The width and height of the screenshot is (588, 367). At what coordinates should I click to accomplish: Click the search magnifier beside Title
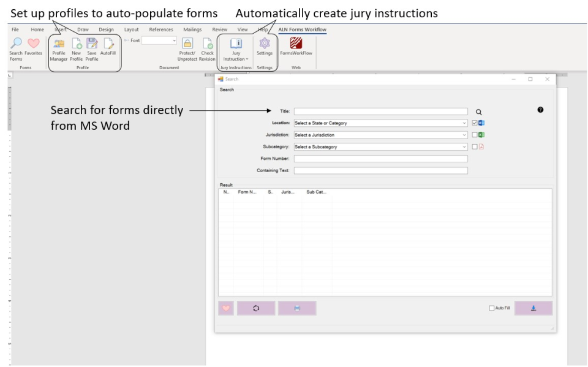478,111
